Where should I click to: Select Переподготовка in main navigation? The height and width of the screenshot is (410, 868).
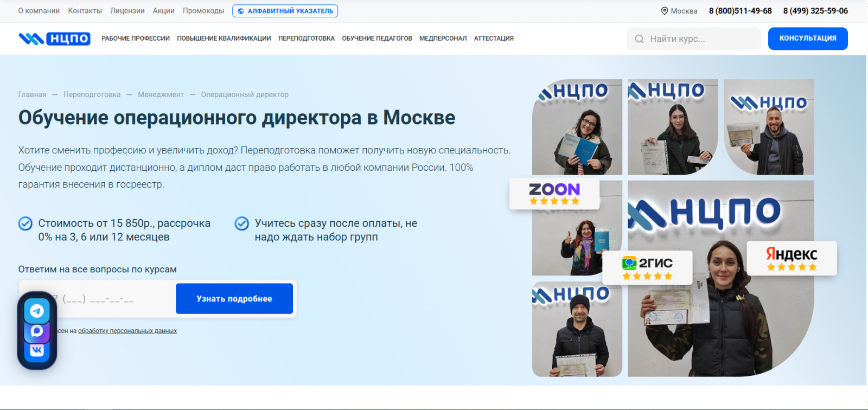(x=307, y=39)
